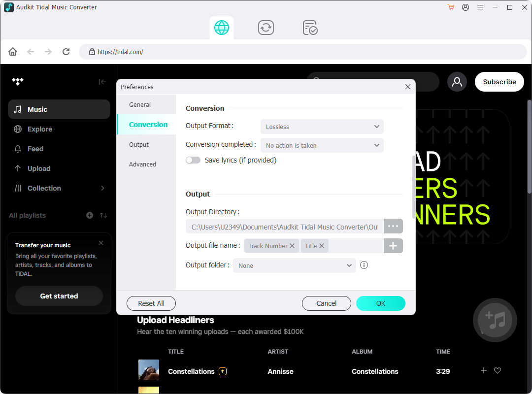Remove the Track Number tag
532x394 pixels.
(x=292, y=246)
